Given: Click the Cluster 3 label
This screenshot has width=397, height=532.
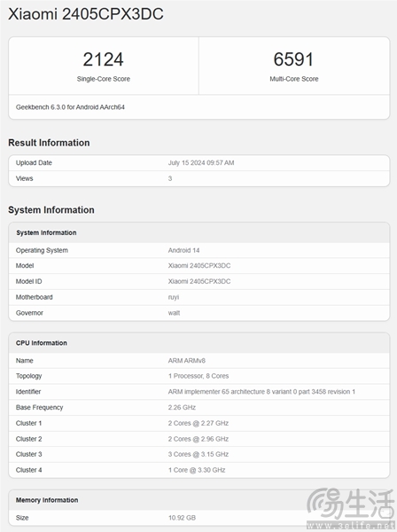Looking at the screenshot, I should (29, 454).
